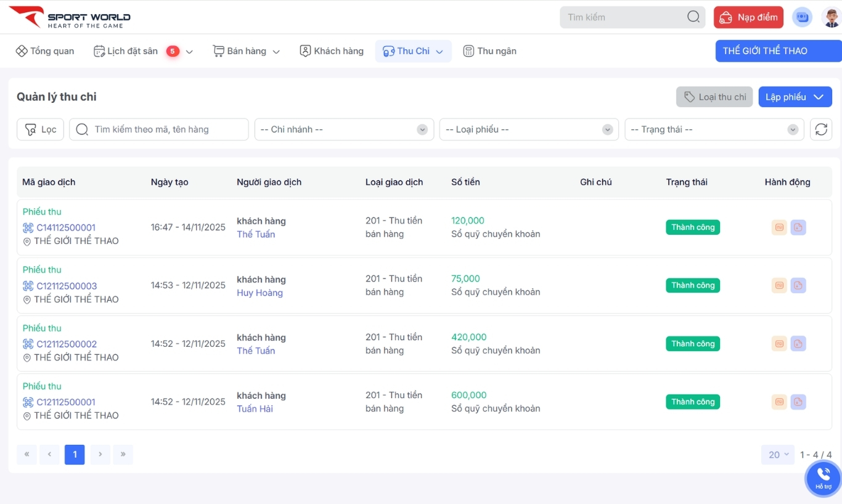Change the page size selector showing 20
842x504 pixels.
(778, 455)
